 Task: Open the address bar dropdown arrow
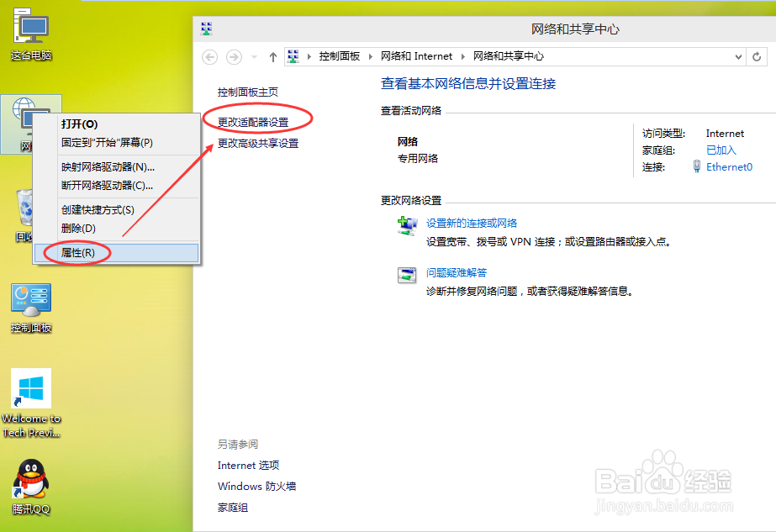click(738, 56)
